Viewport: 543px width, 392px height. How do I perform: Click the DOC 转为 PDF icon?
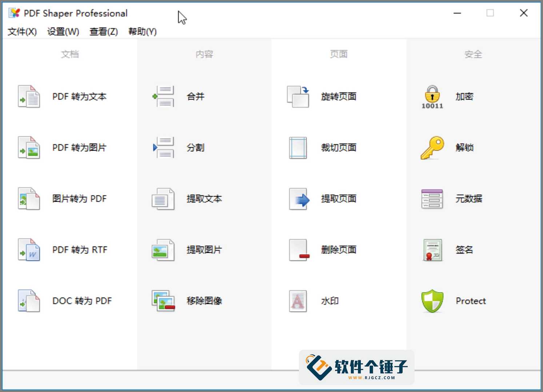point(29,301)
